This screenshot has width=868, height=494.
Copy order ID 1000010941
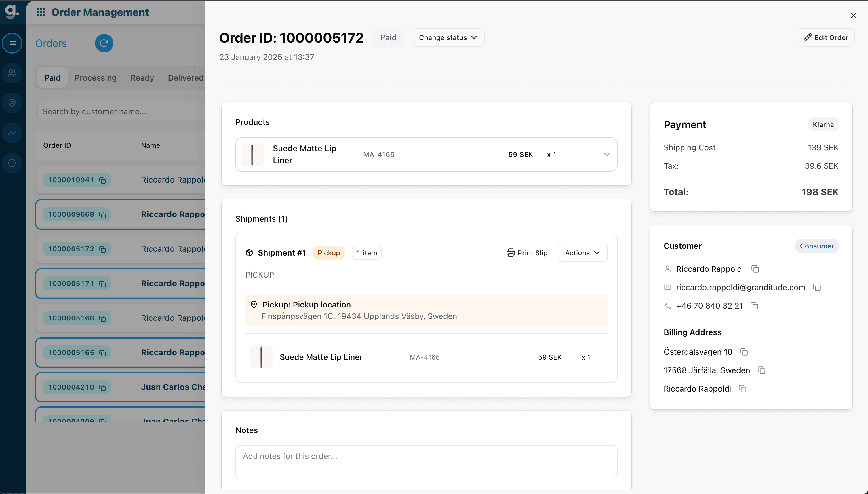click(x=102, y=180)
